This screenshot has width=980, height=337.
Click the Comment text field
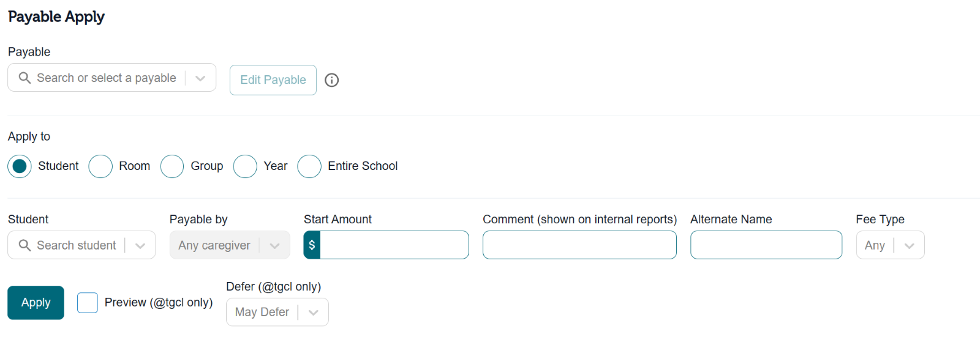(x=579, y=245)
